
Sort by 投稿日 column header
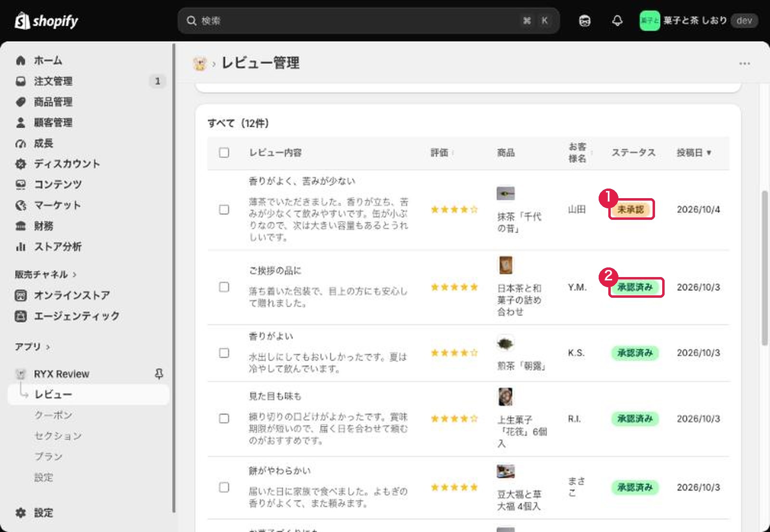pyautogui.click(x=694, y=152)
